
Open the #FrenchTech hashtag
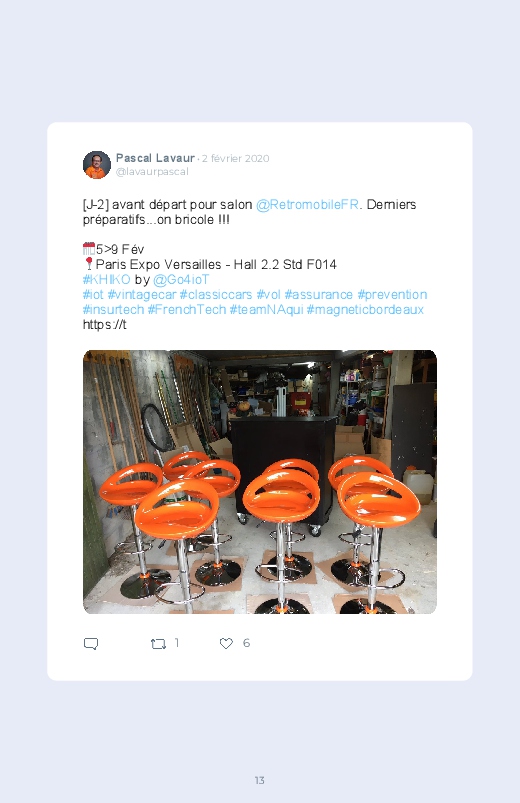186,309
